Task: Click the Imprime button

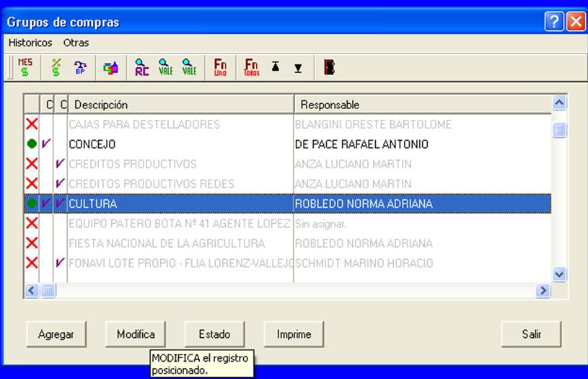Action: point(294,334)
